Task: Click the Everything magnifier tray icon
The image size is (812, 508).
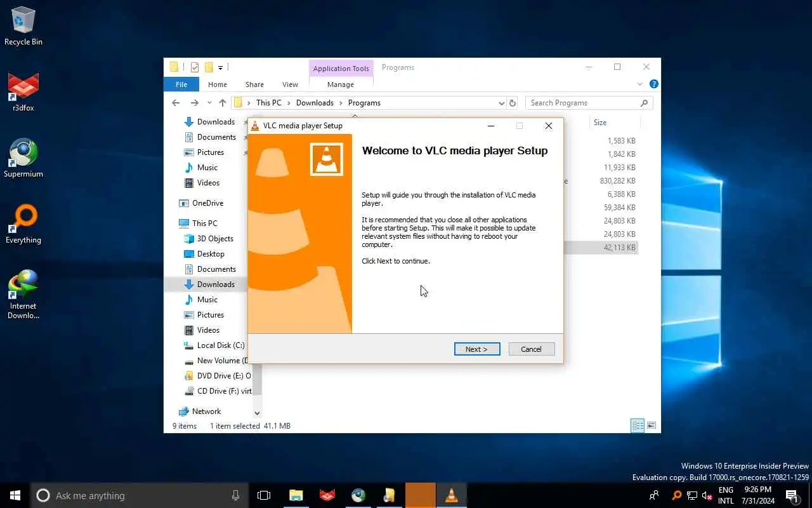Action: click(677, 495)
